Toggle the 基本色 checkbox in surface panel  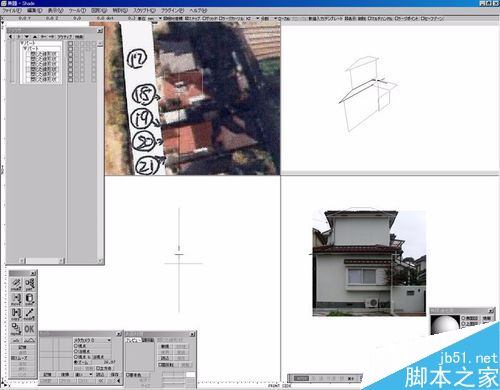pos(128,375)
